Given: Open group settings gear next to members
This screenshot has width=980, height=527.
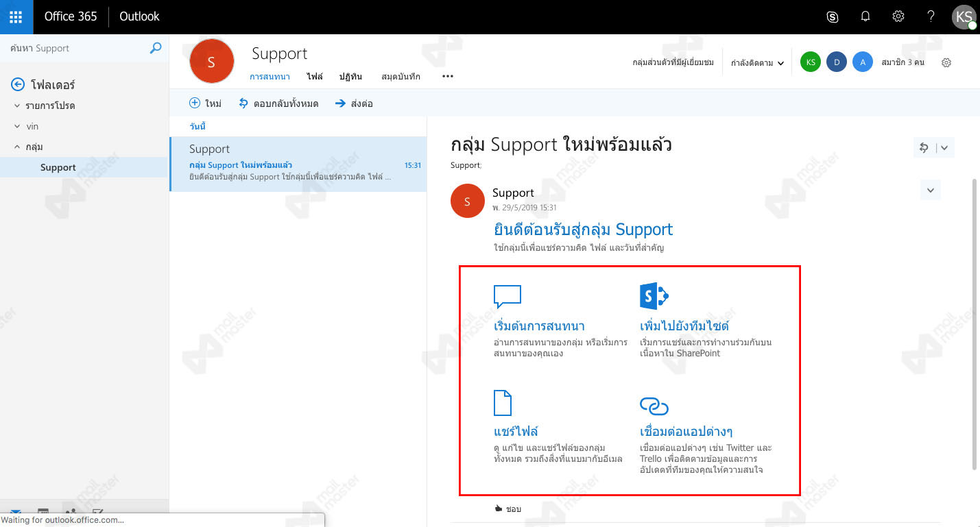Looking at the screenshot, I should pyautogui.click(x=946, y=62).
